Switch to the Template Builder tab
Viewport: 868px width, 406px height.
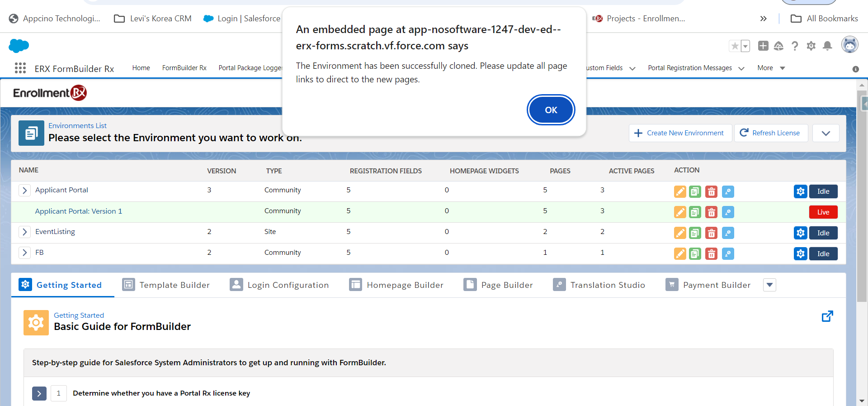coord(166,285)
